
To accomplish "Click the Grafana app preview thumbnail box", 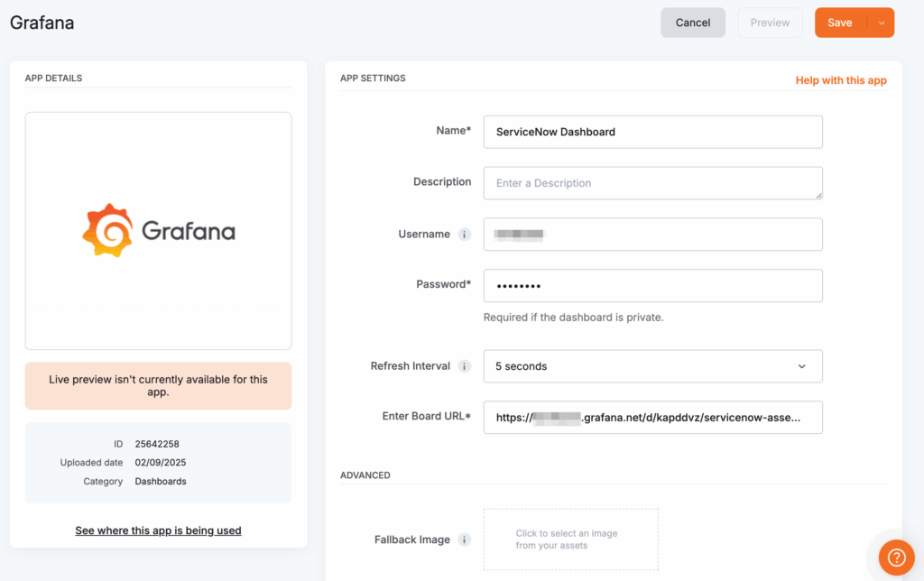I will point(158,230).
